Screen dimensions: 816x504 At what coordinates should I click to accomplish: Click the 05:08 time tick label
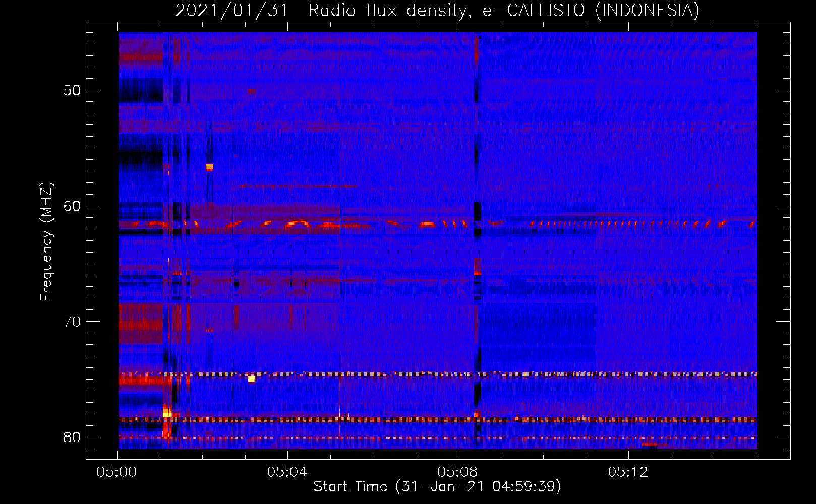(458, 472)
